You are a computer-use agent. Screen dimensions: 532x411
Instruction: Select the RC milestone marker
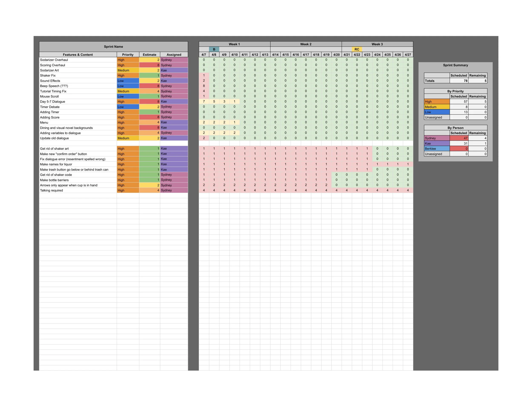pyautogui.click(x=357, y=49)
